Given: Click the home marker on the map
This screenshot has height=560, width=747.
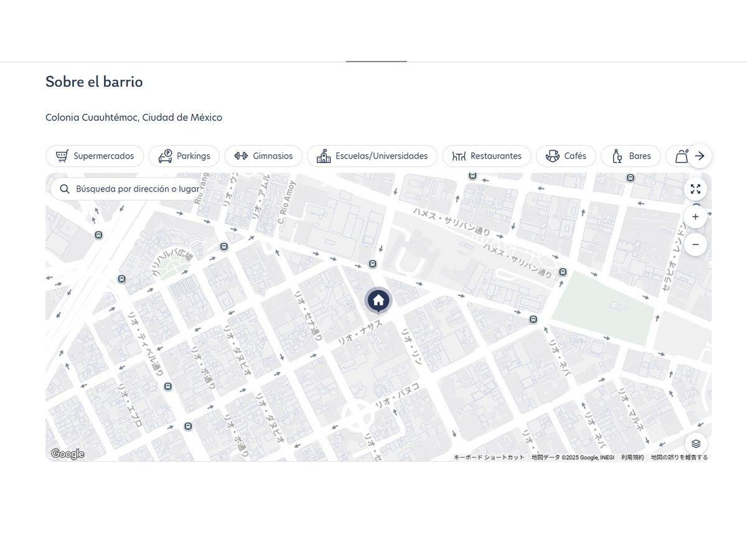Looking at the screenshot, I should tap(378, 301).
